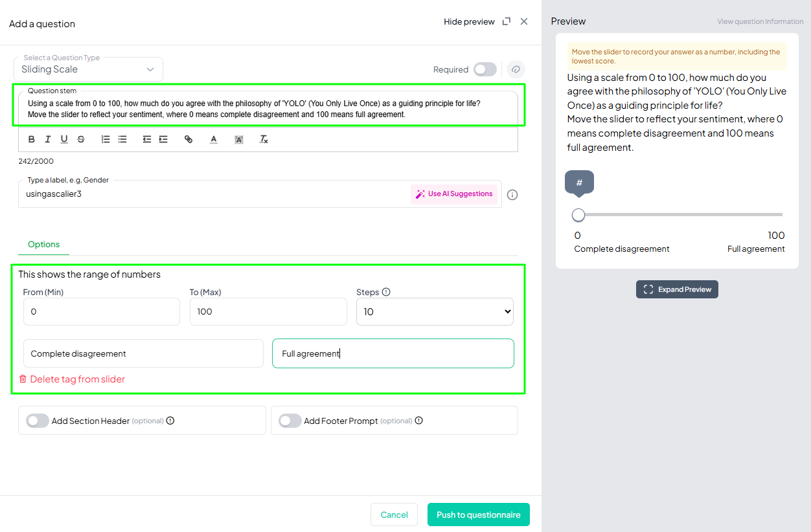Insert a numbered list
The width and height of the screenshot is (811, 532).
(106, 139)
